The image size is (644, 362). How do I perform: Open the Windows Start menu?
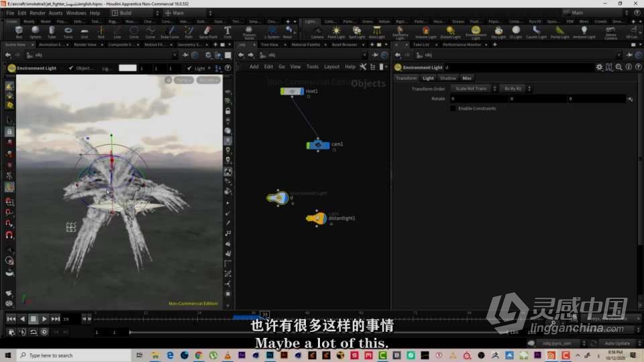point(8,355)
